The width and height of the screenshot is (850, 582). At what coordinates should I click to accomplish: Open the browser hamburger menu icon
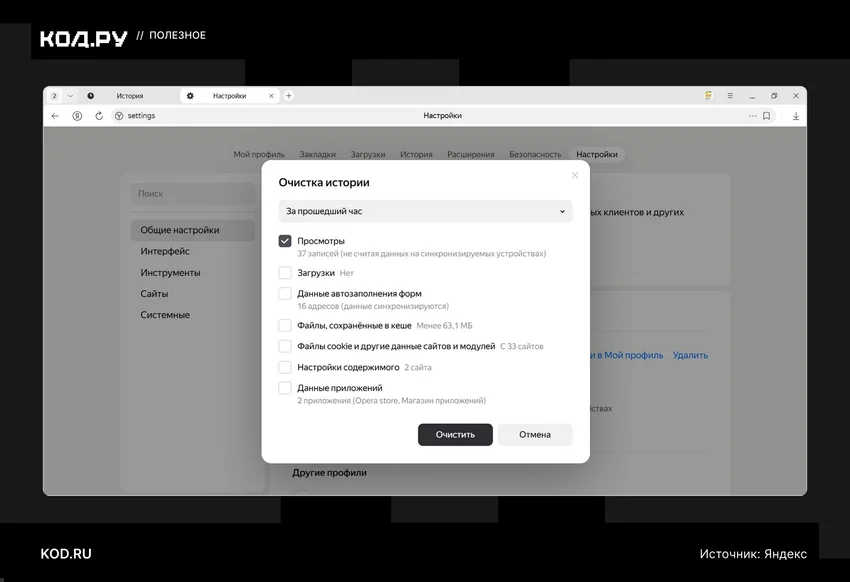pyautogui.click(x=730, y=96)
